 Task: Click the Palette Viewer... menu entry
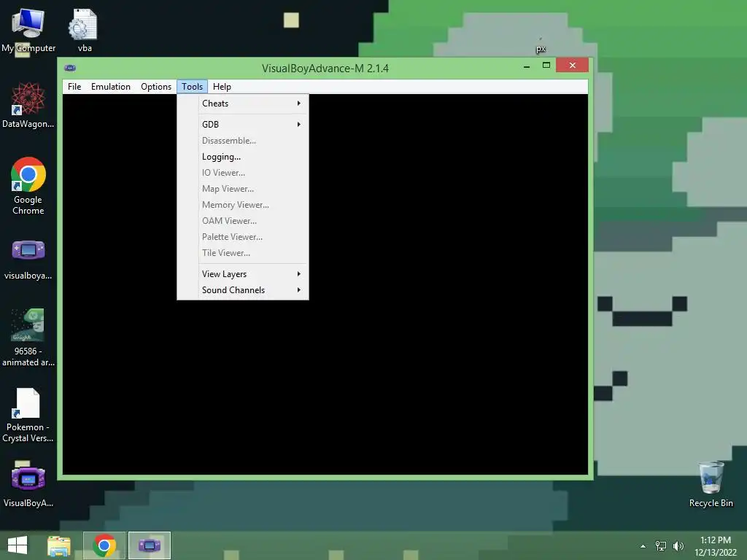tap(243, 237)
